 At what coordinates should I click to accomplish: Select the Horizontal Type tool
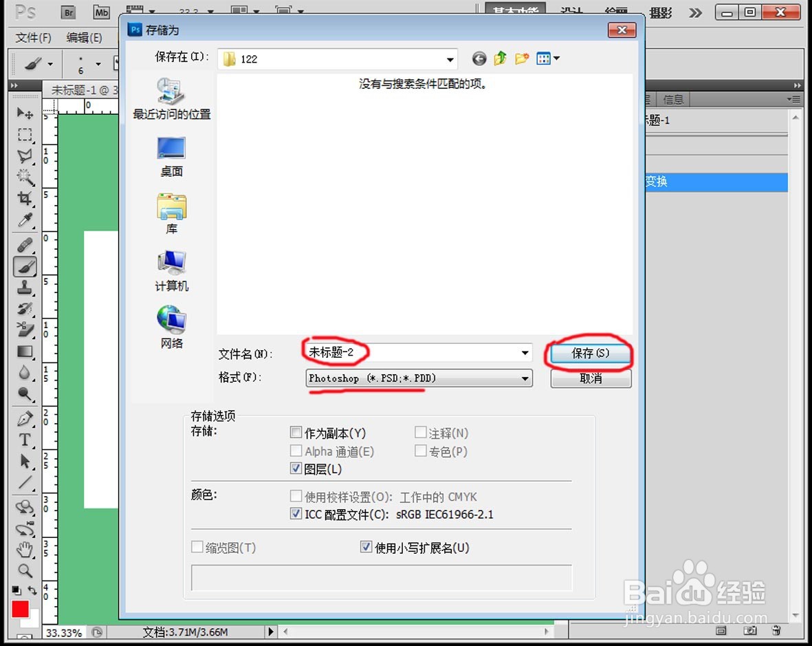pyautogui.click(x=25, y=439)
